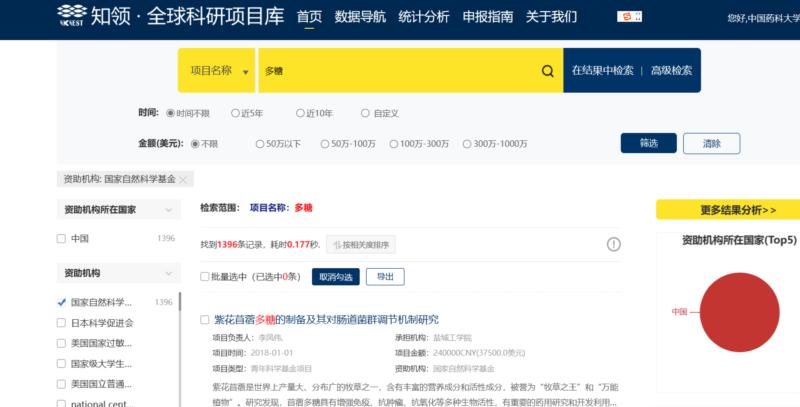
Task: Click the 导出 button
Action: [385, 277]
